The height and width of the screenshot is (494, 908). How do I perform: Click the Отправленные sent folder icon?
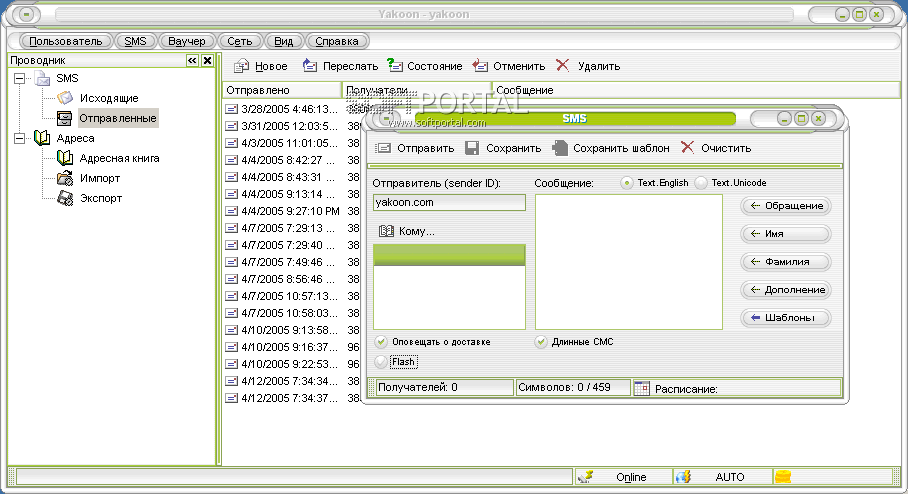click(64, 118)
